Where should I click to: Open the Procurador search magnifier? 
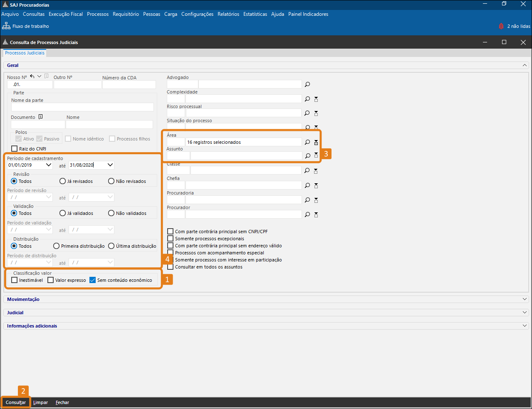(x=307, y=214)
